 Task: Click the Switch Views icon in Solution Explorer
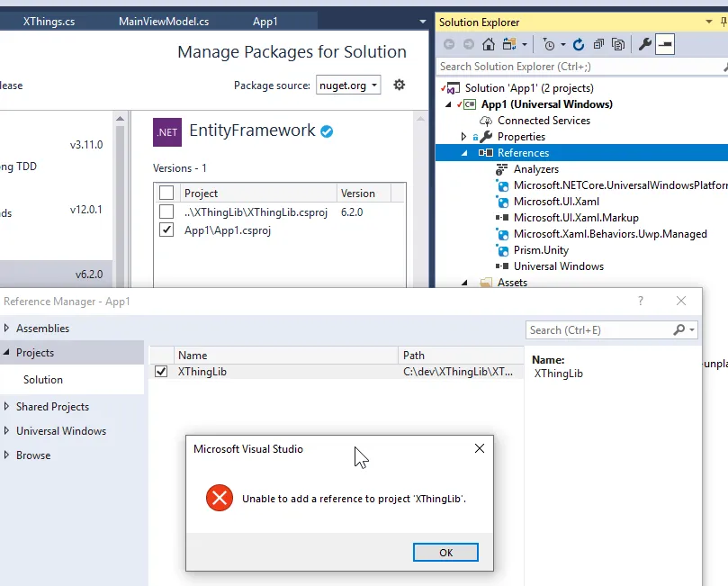click(x=509, y=44)
